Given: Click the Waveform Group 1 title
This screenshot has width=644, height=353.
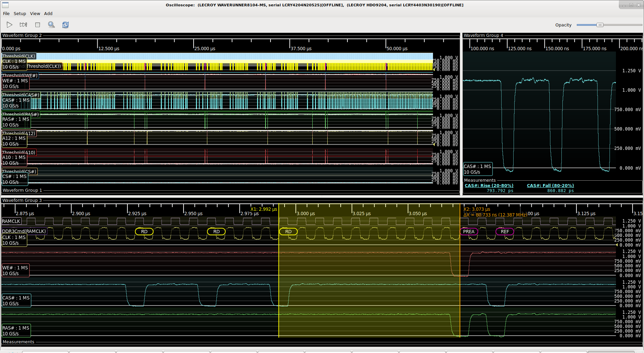Looking at the screenshot, I should point(22,190).
